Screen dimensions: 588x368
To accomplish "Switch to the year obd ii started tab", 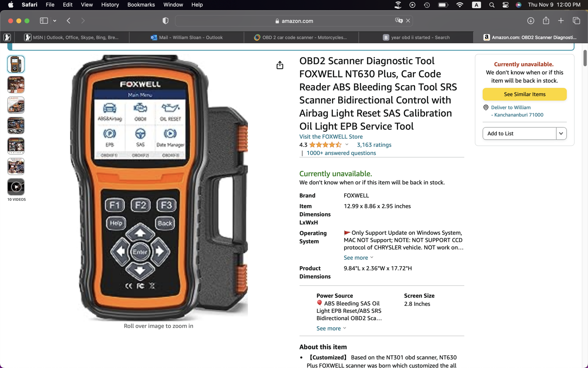I will coord(416,37).
